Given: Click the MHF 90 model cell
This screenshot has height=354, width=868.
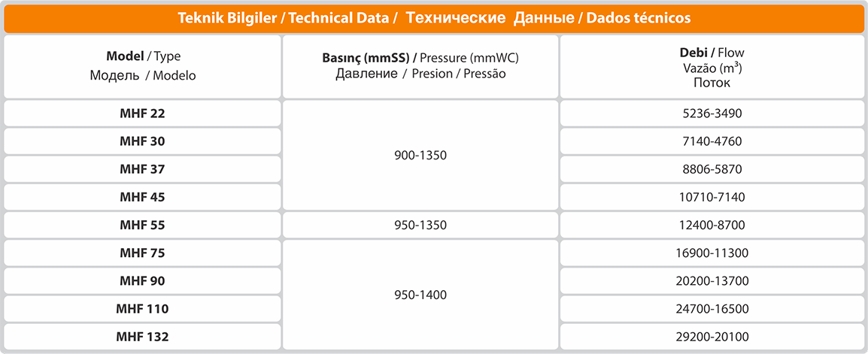Looking at the screenshot, I should click(x=143, y=281).
